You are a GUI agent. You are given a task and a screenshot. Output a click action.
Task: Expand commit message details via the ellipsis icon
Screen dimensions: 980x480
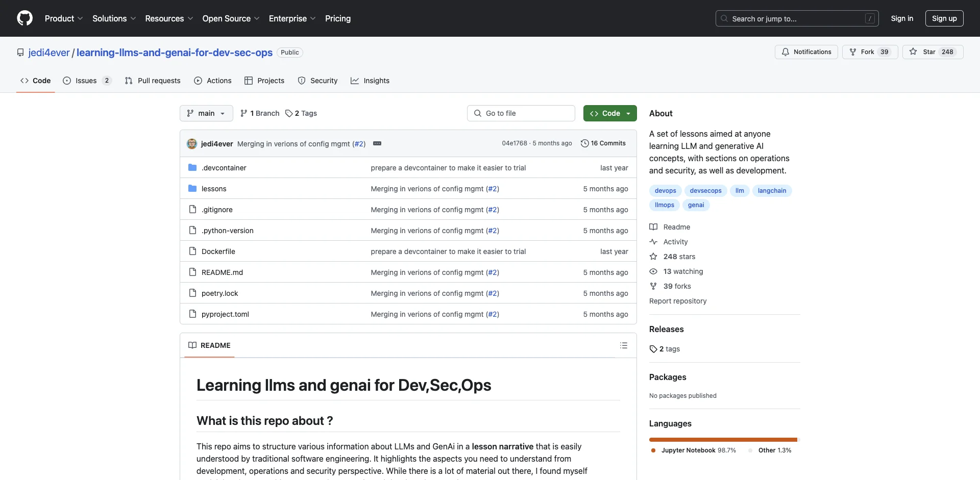[x=377, y=143]
